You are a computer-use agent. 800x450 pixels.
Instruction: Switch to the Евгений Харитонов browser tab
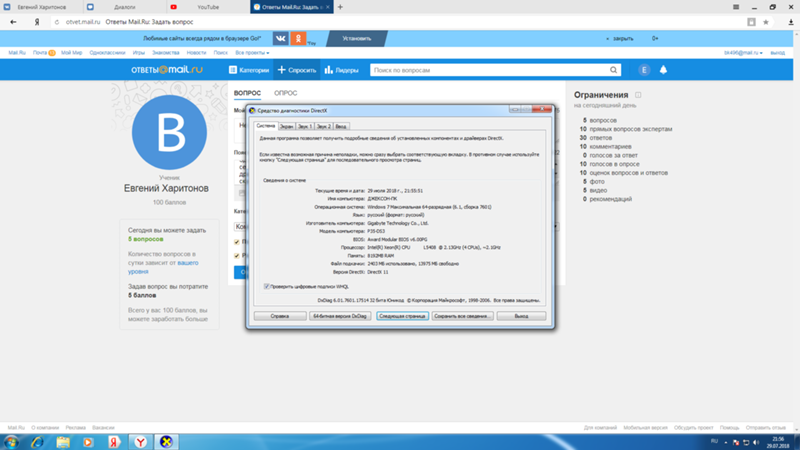[41, 7]
